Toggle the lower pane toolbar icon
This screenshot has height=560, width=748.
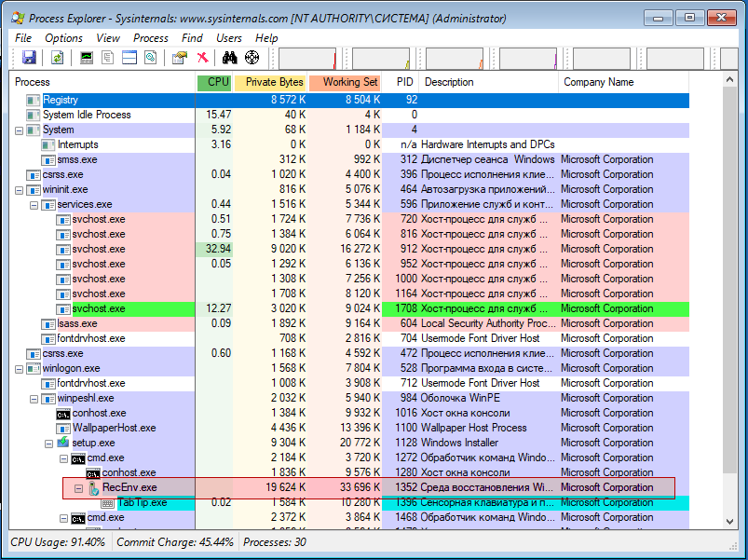click(129, 58)
